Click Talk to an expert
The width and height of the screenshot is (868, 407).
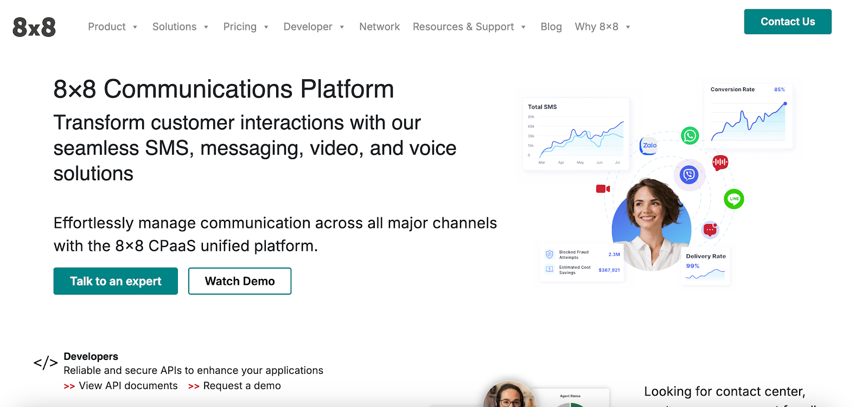[x=116, y=281]
